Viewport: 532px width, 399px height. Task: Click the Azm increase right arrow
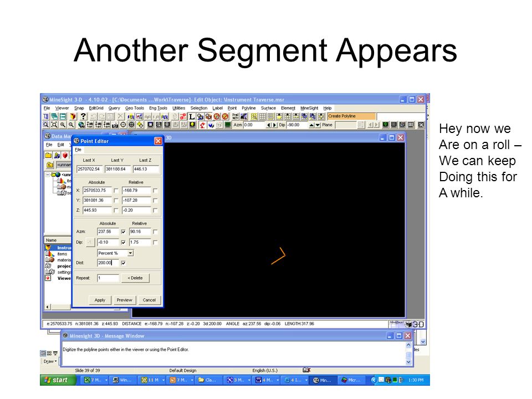(274, 125)
